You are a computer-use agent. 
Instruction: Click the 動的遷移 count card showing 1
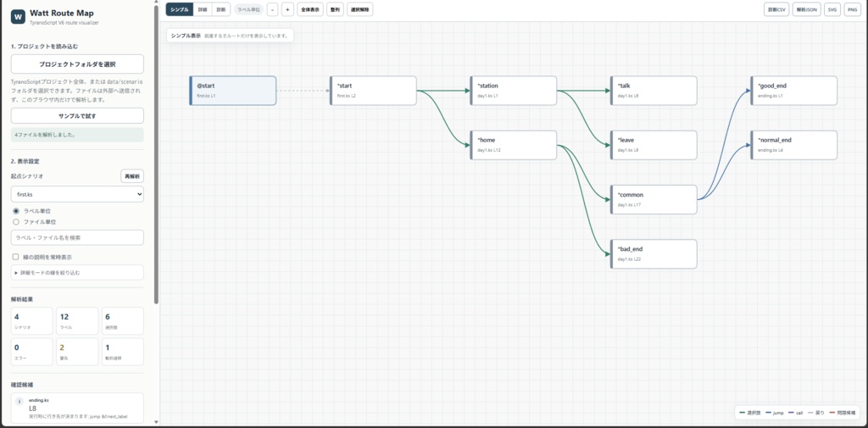point(123,352)
